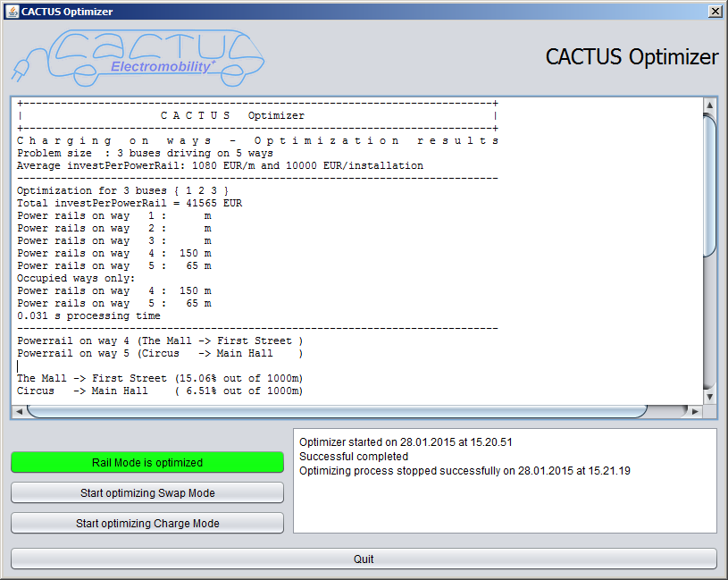Screen dimensions: 728x580
Task: Click the vertical scrollbar up arrow
Action: coord(709,104)
